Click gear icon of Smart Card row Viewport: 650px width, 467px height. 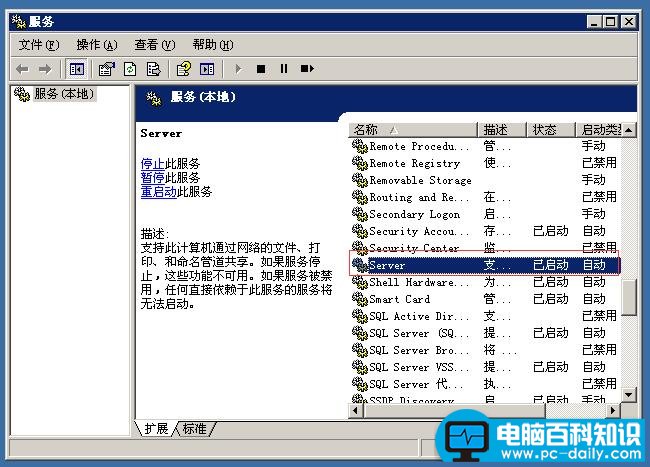click(360, 299)
